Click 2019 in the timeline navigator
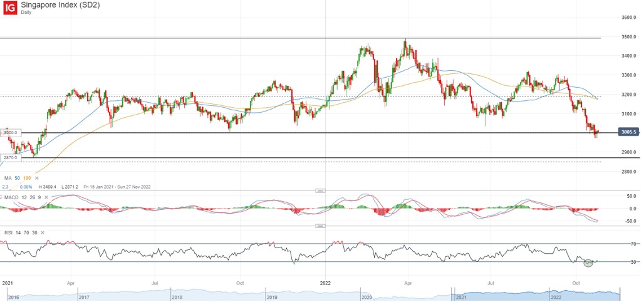Screen dimensions: 644x302 pyautogui.click(x=272, y=296)
